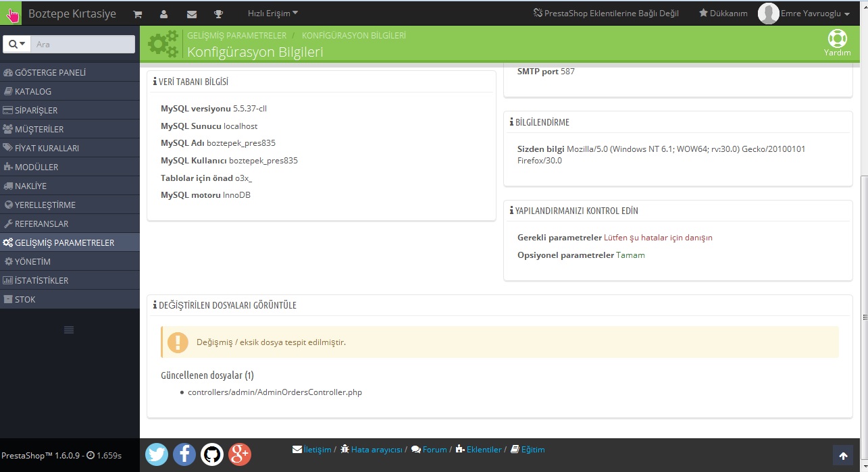
Task: Open REFERANSLAR menu in the sidebar
Action: click(70, 224)
